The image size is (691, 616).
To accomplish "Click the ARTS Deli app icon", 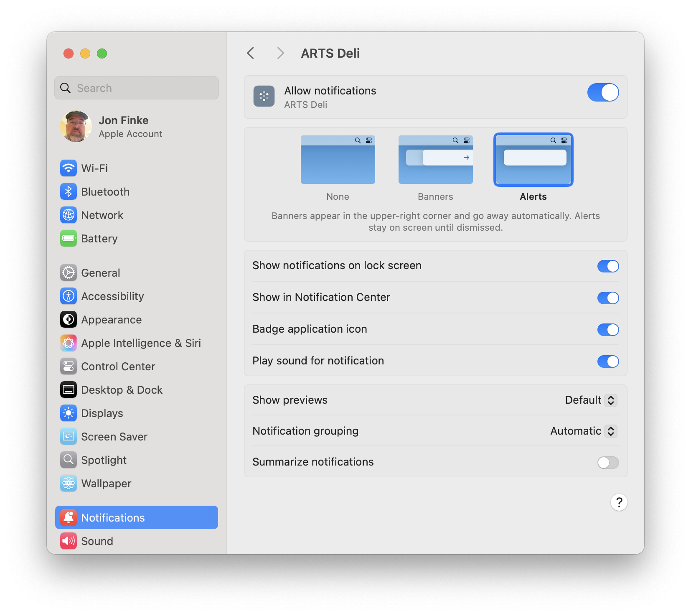I will coord(264,97).
